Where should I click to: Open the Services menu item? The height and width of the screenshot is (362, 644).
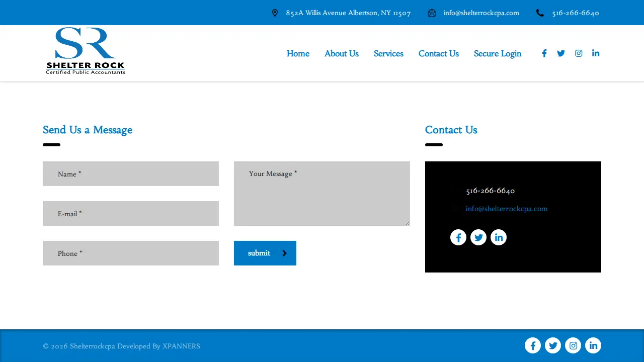pyautogui.click(x=388, y=54)
